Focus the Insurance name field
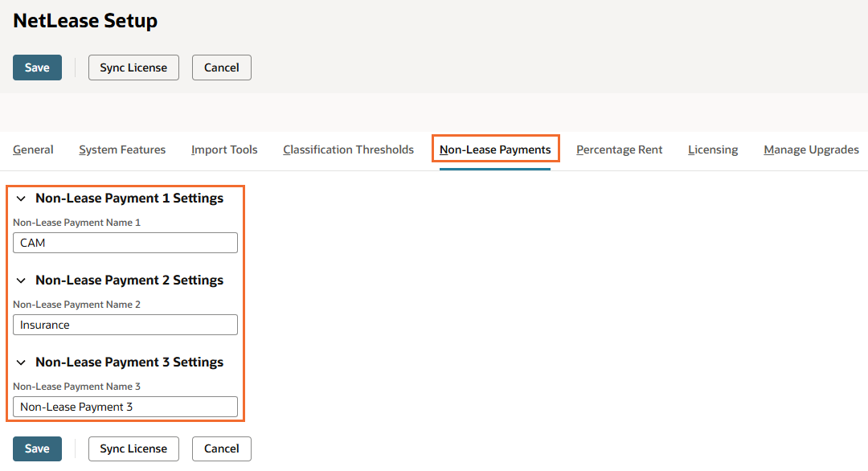 125,325
